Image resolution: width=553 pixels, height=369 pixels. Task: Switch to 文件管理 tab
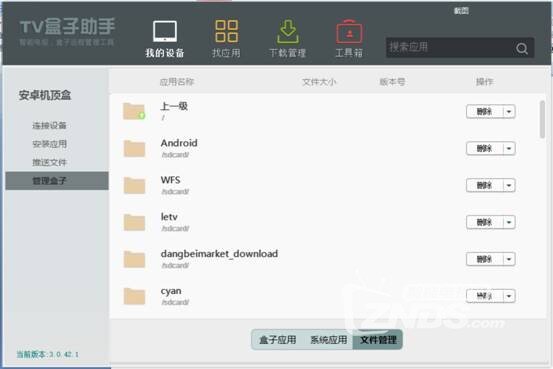pos(378,340)
